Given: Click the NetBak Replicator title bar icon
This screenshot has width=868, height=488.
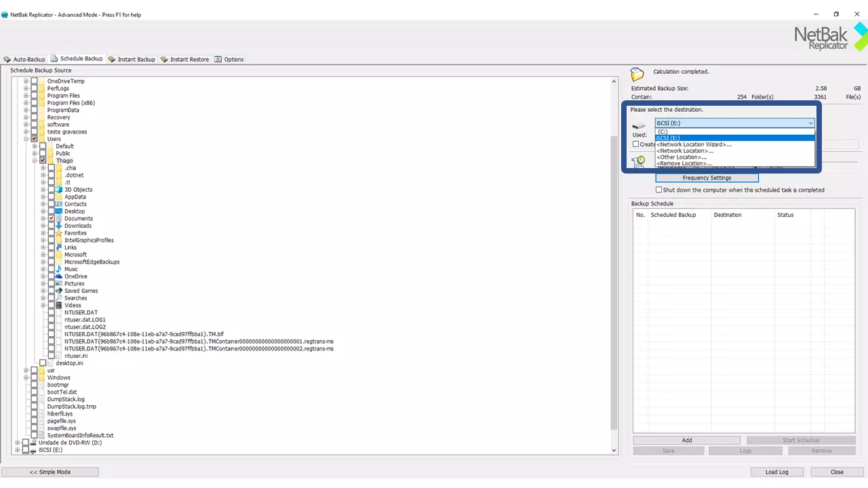Looking at the screenshot, I should (5, 15).
